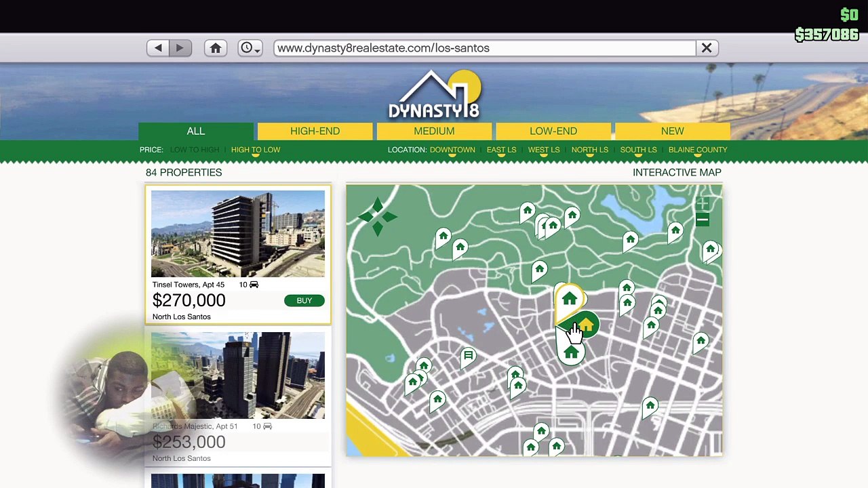Viewport: 868px width, 488px height.
Task: Filter location by SOUTH LS
Action: tap(639, 150)
